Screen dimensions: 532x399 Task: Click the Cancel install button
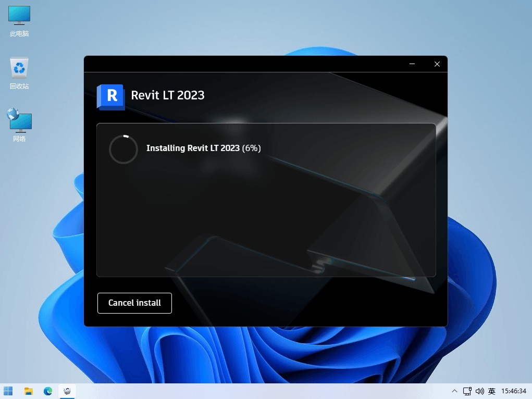click(x=134, y=303)
